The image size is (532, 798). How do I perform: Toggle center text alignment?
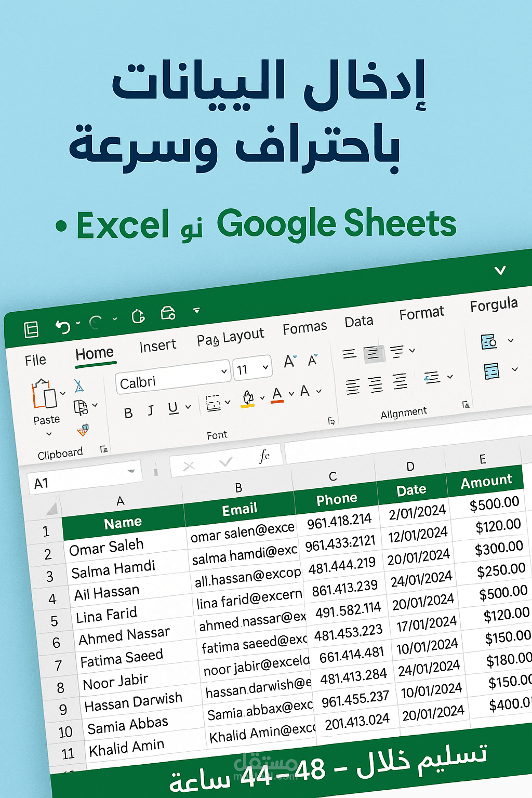click(376, 384)
